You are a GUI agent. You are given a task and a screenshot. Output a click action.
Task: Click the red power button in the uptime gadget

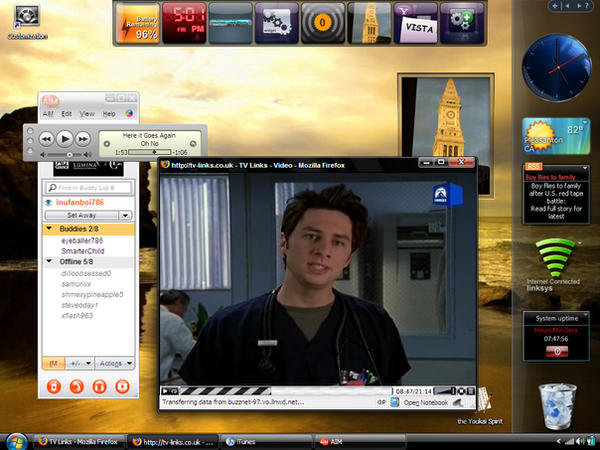coord(557,351)
